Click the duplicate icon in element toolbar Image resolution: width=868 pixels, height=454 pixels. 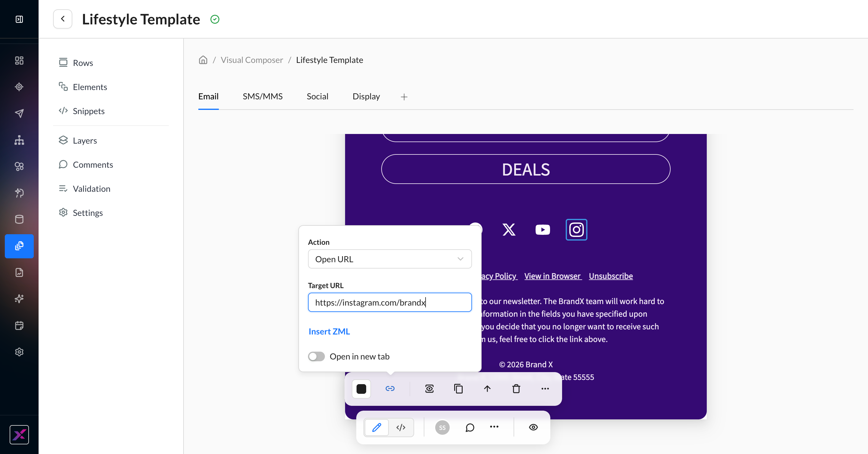click(x=458, y=389)
